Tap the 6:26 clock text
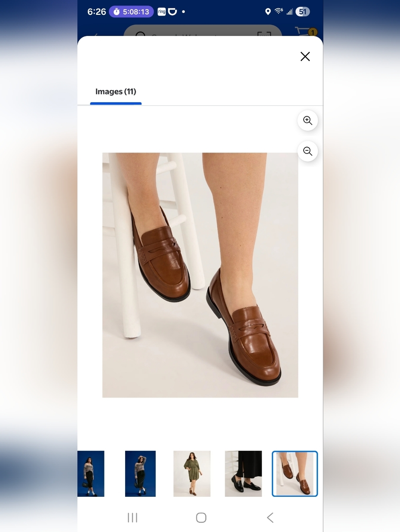Viewport: 400px width, 532px height. 97,12
